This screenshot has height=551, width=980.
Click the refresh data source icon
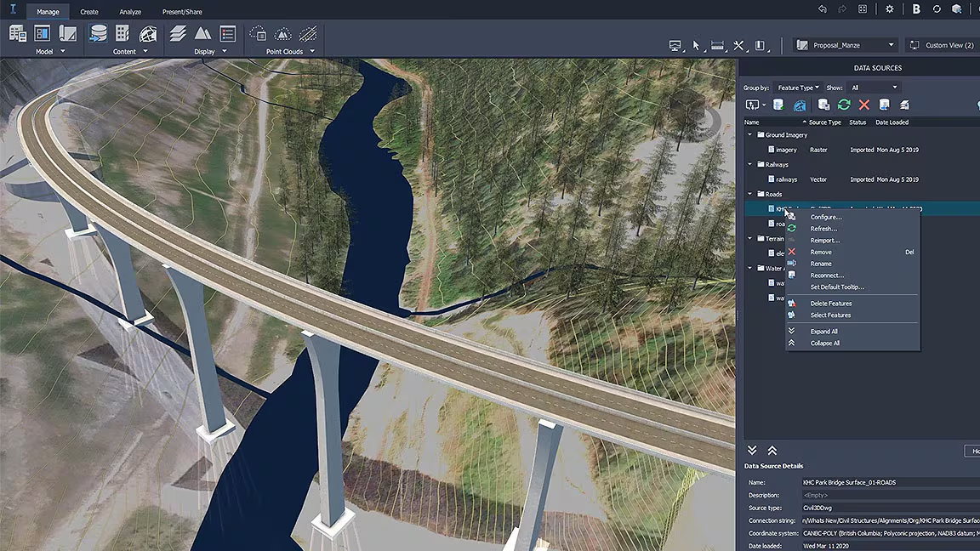844,104
